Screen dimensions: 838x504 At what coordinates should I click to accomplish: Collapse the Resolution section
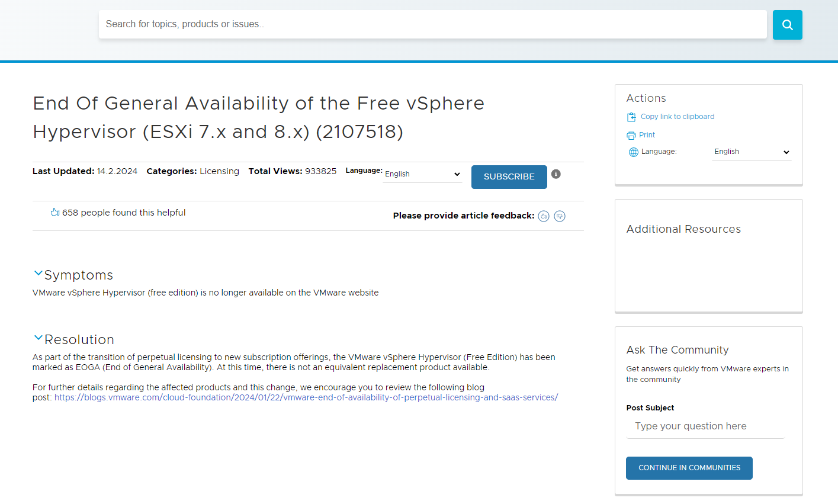(x=38, y=338)
